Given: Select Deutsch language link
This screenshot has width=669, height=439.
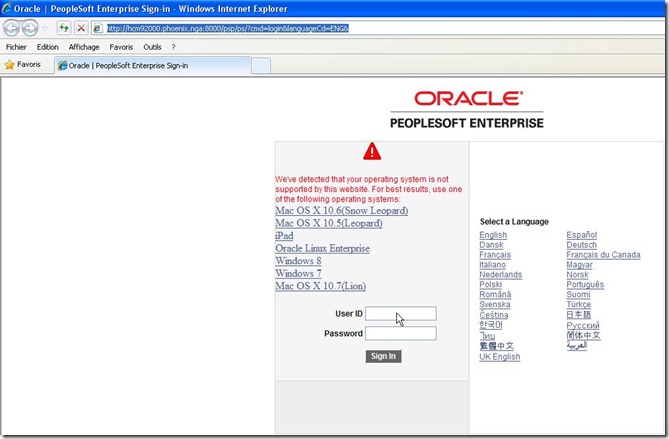Looking at the screenshot, I should [582, 245].
